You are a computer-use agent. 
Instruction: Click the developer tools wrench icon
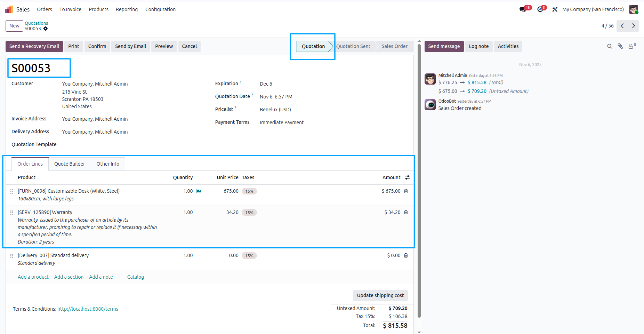[x=555, y=9]
